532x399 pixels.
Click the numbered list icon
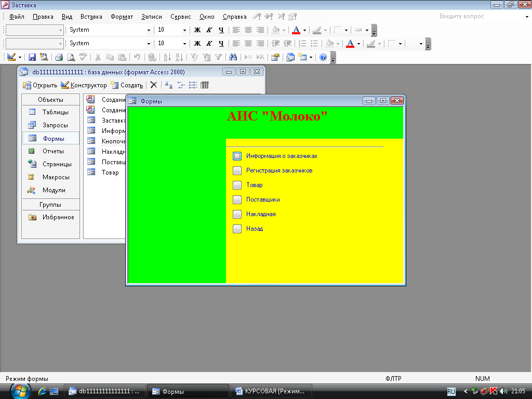(302, 44)
